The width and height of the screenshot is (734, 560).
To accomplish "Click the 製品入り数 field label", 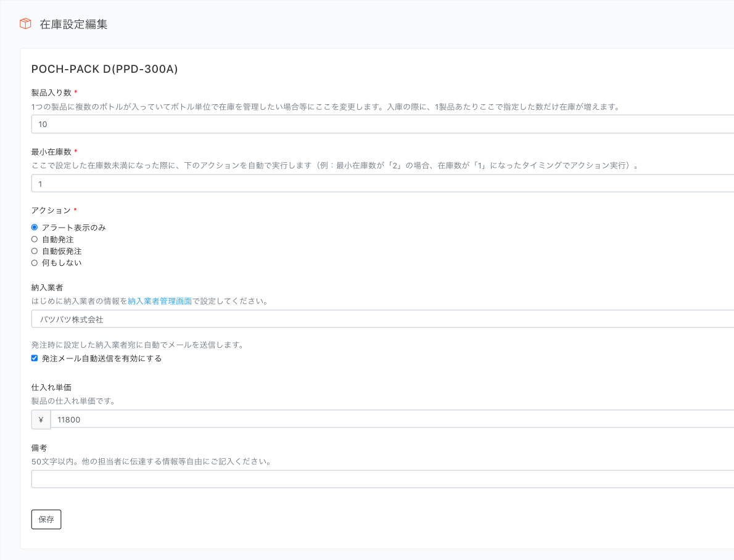I will (x=51, y=93).
